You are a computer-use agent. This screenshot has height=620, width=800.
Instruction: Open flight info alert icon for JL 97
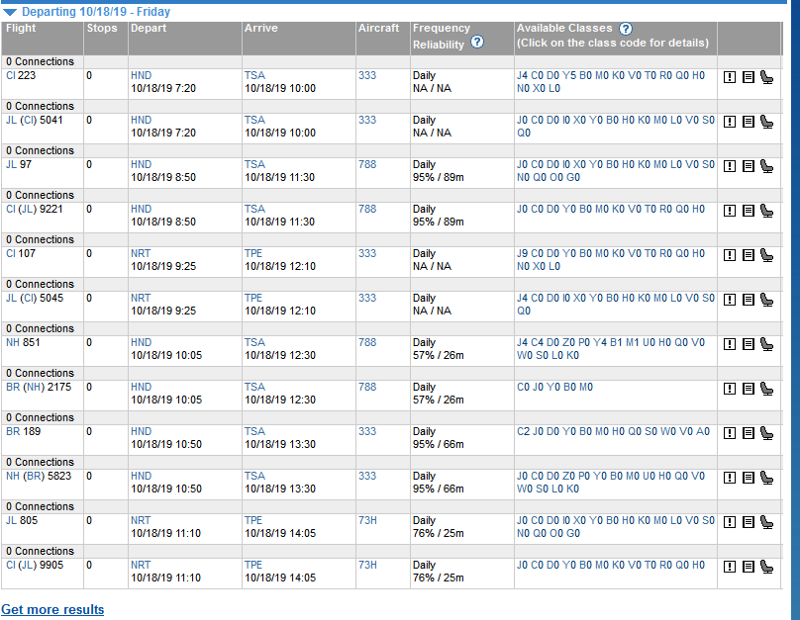tap(730, 166)
